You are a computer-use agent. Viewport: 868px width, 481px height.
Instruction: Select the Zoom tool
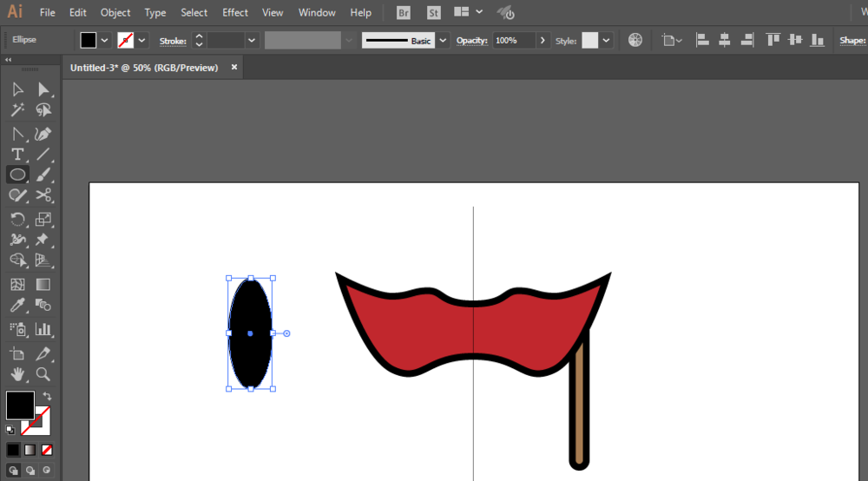pos(43,374)
